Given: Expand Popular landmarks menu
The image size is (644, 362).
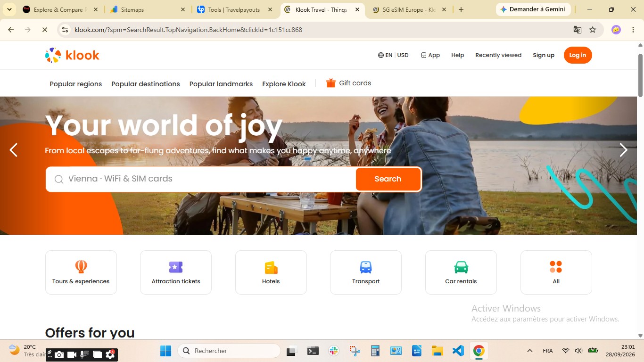Looking at the screenshot, I should [221, 84].
